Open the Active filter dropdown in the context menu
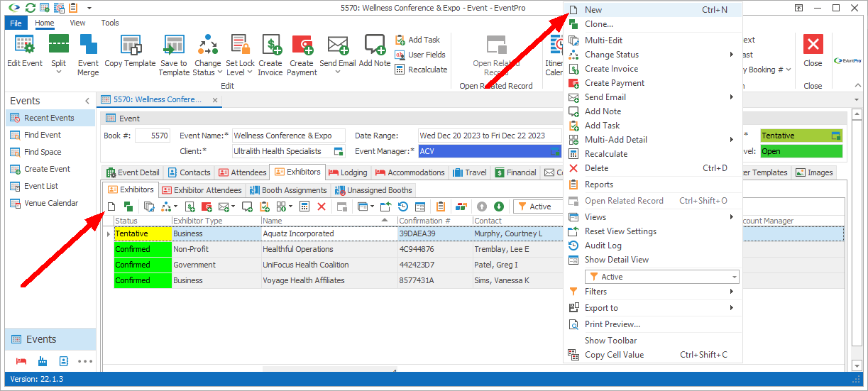868x391 pixels. tap(734, 277)
